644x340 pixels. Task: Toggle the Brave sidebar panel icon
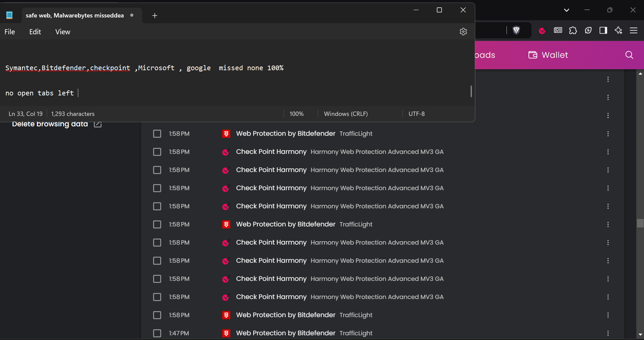(x=603, y=31)
